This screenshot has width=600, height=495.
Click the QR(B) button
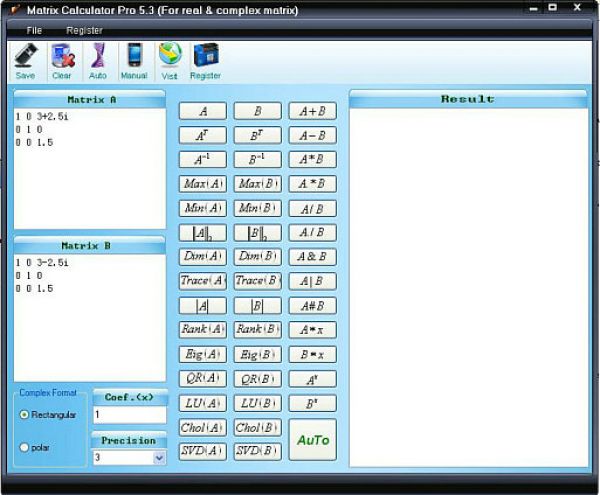point(258,379)
